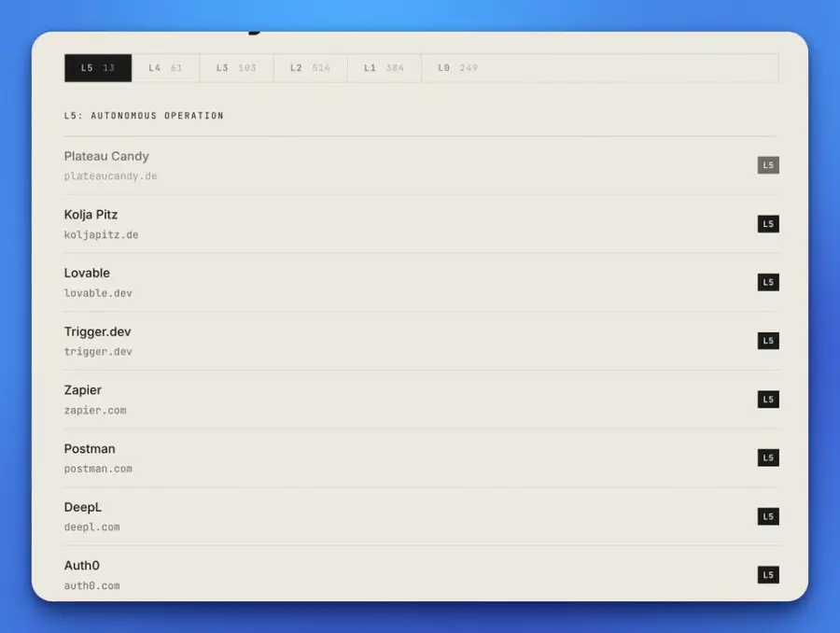Click the zapier.com domain text
This screenshot has width=840, height=633.
tap(95, 410)
